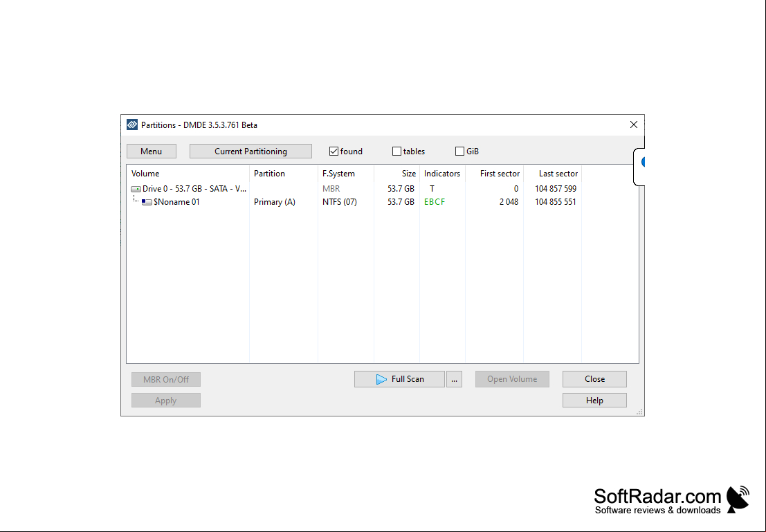Click the 'MBR' file system cell
Viewport: 766px width, 532px height.
tap(331, 189)
